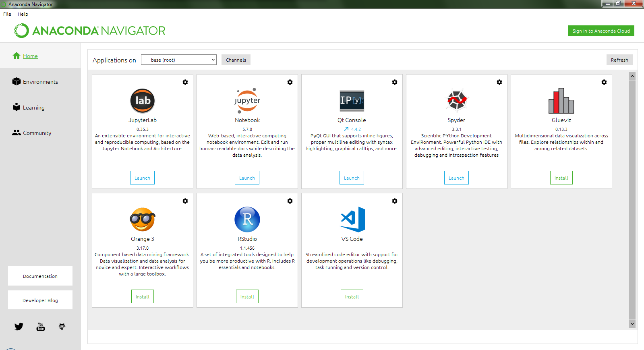Click the IPython Qt Console logo
This screenshot has width=644, height=350.
(352, 101)
